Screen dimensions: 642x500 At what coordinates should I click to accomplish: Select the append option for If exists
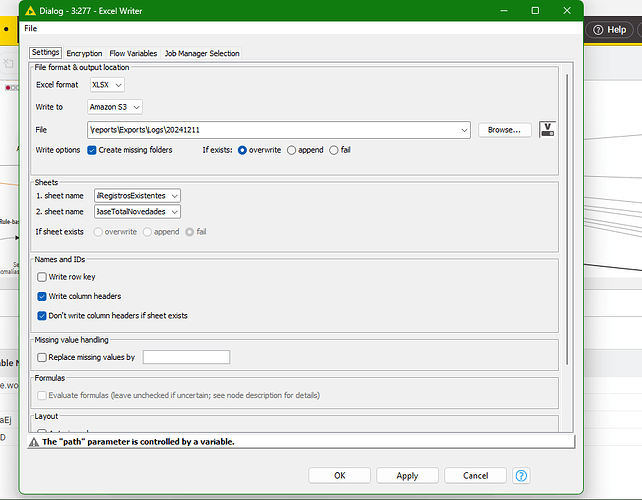[292, 150]
